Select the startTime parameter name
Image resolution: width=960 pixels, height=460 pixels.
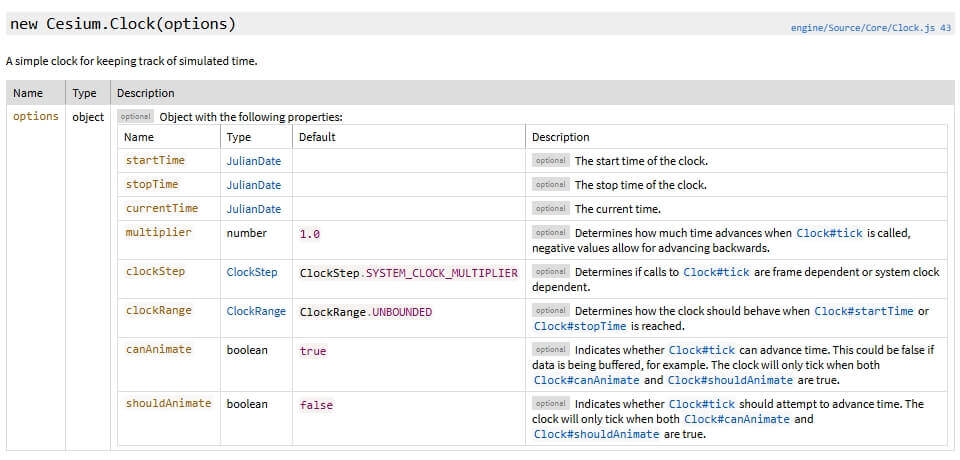tap(155, 160)
